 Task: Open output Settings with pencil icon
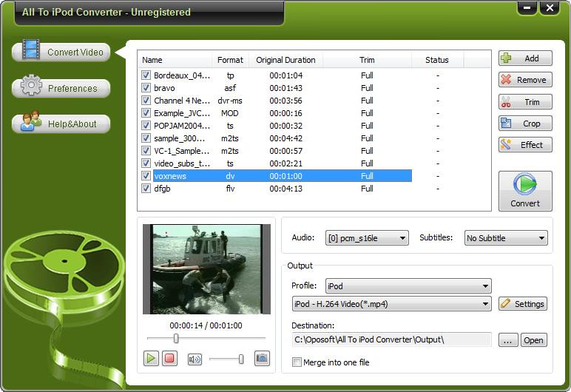[x=523, y=304]
